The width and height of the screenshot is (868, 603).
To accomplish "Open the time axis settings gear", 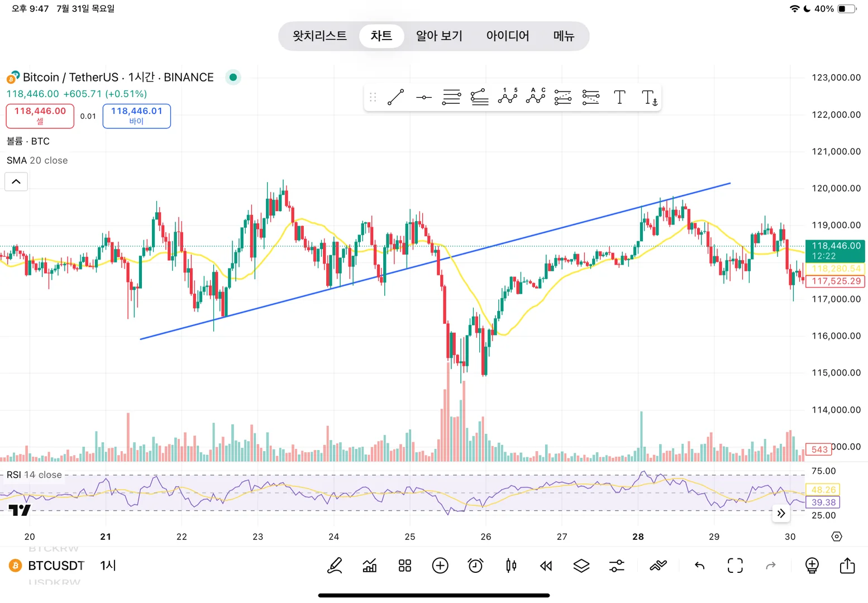I will pos(837,537).
